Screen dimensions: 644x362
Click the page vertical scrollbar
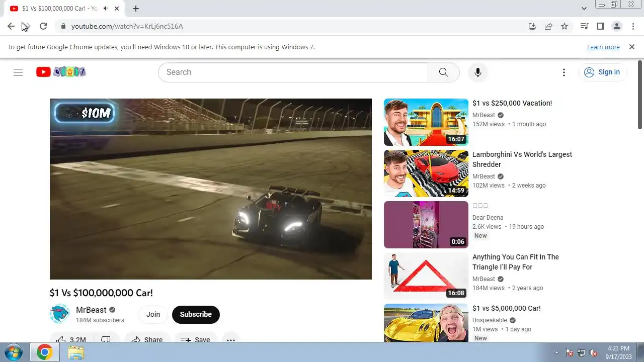[640, 96]
